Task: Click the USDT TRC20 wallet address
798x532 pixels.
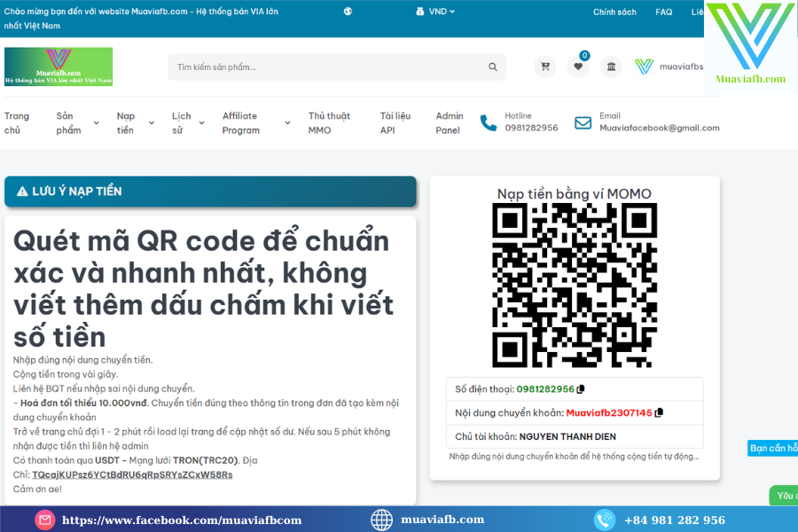Action: pos(132,474)
